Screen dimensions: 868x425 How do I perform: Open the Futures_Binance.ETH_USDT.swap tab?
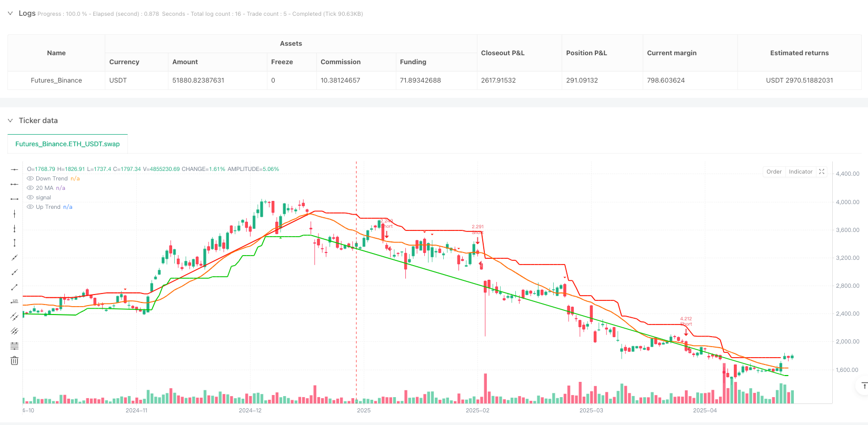(67, 144)
